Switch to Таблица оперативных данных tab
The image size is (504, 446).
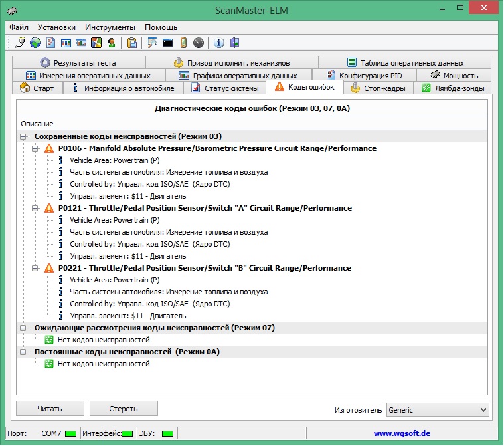[x=405, y=62]
